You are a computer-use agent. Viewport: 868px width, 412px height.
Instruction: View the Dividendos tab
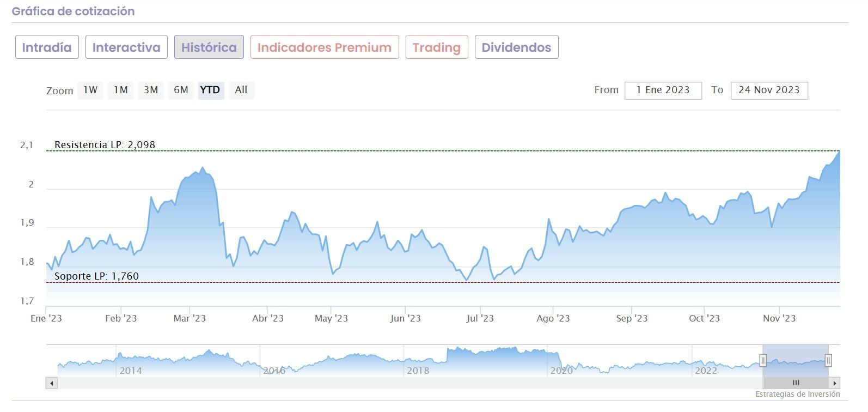(516, 47)
